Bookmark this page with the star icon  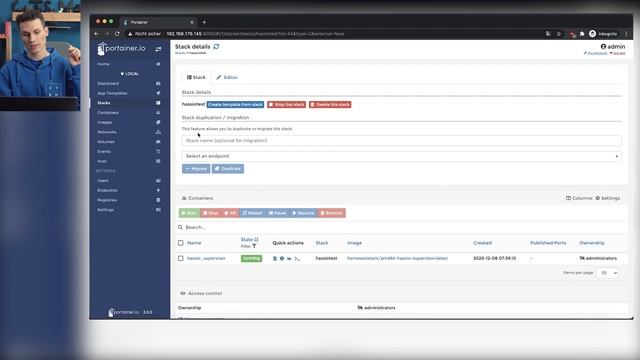(x=559, y=34)
